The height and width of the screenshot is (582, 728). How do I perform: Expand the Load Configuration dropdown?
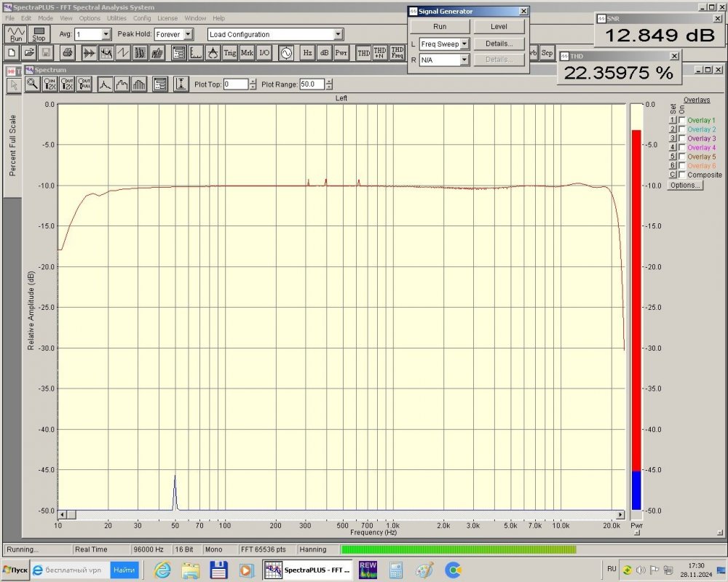(338, 34)
